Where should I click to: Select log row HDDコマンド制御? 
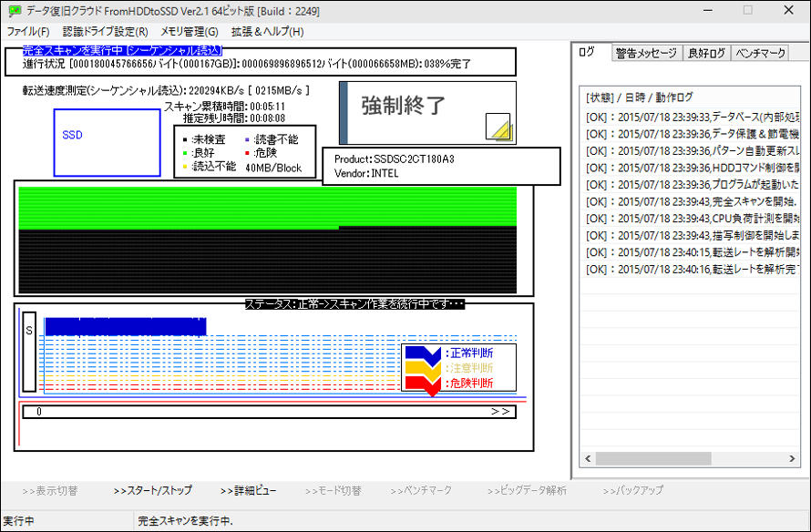[x=691, y=168]
